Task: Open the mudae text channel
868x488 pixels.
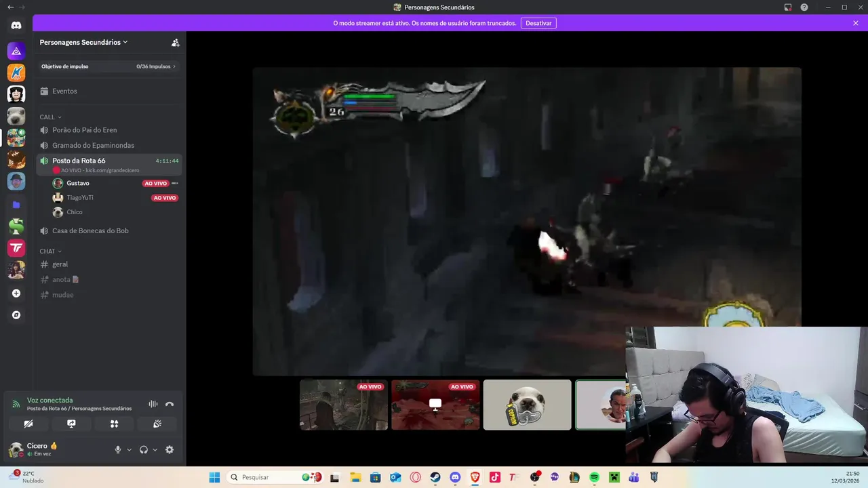Action: point(109,295)
